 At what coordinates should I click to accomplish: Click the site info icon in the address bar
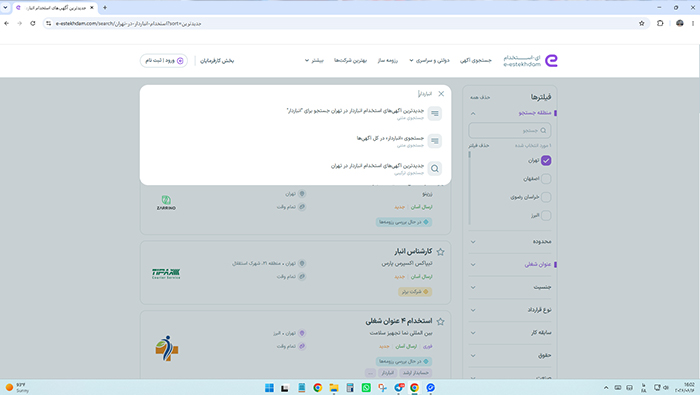coord(49,23)
